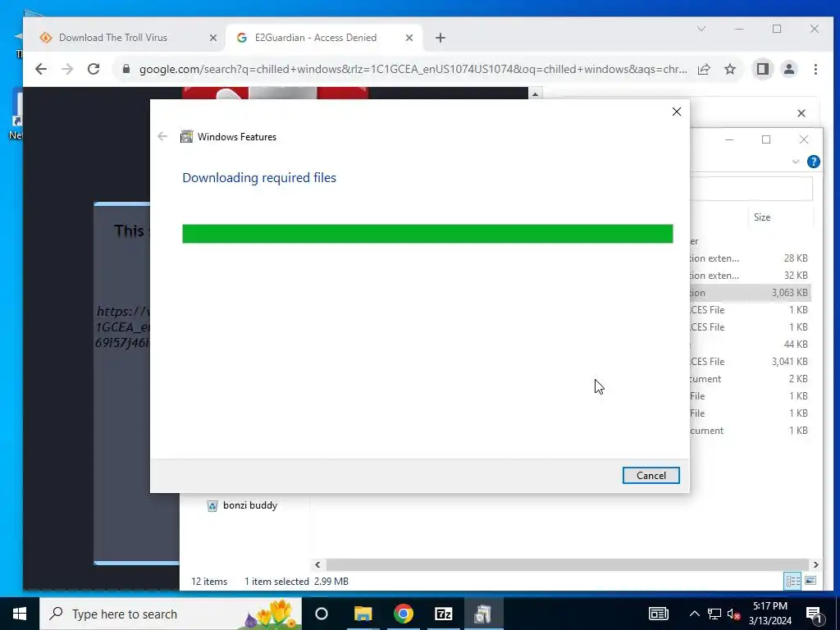Open Chrome three-dot menu
The height and width of the screenshot is (630, 840).
tap(815, 69)
